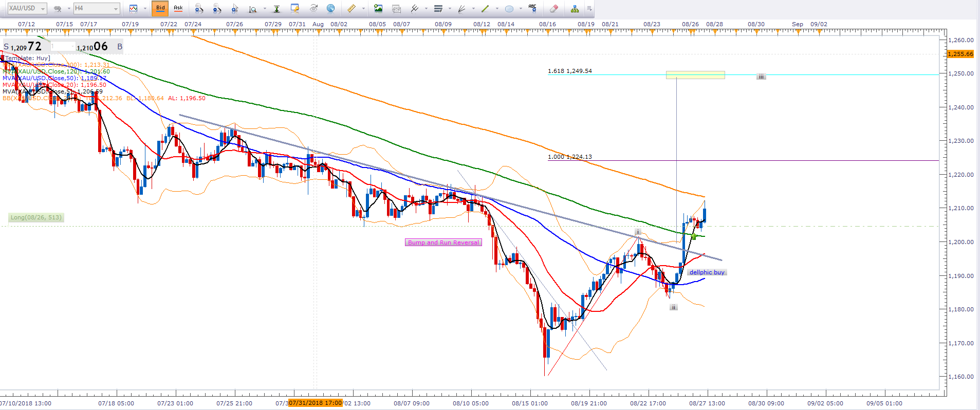The height and width of the screenshot is (410, 980).
Task: Click the 'Bump and Run Reversal' label
Action: click(443, 243)
